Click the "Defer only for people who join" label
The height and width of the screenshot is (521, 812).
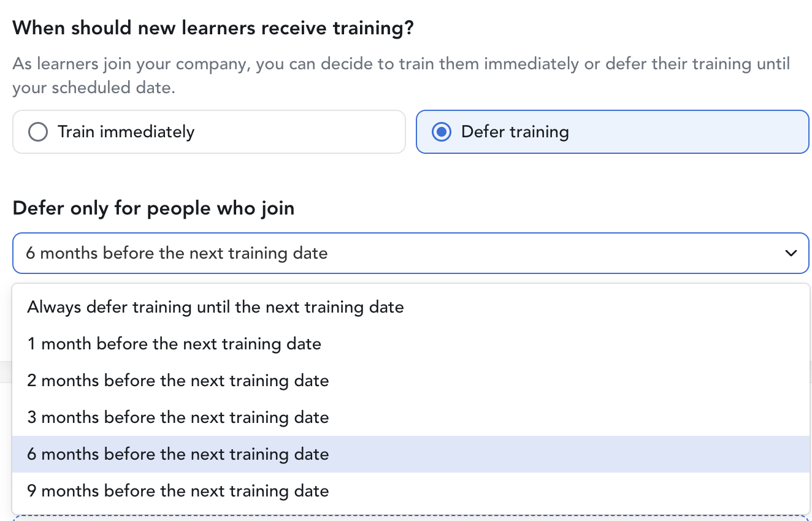click(x=153, y=208)
